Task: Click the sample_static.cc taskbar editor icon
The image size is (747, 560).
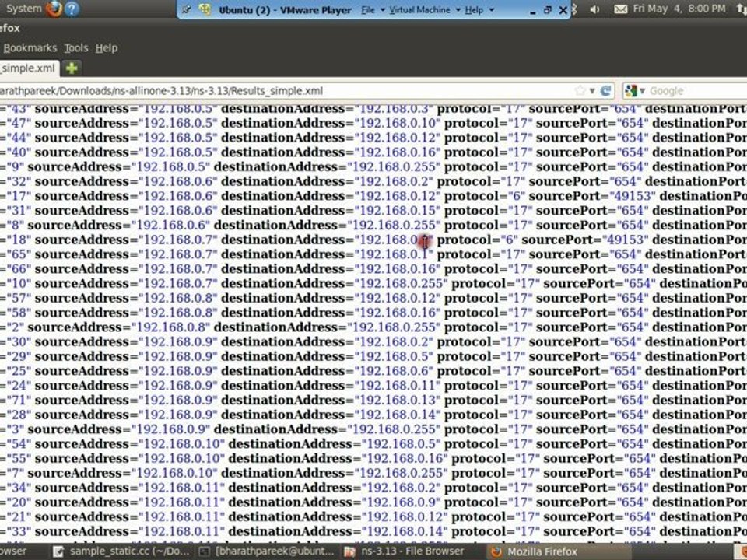Action: click(58, 551)
